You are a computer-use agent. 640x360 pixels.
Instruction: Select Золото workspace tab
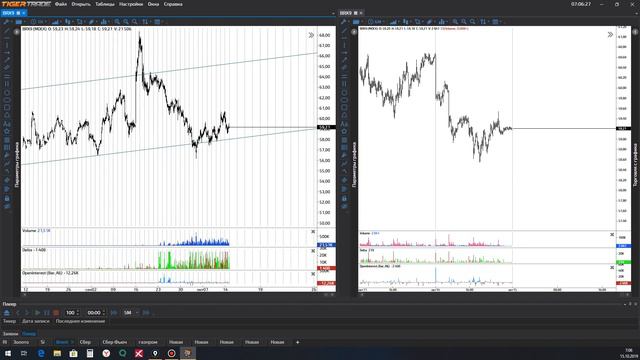tap(21, 342)
